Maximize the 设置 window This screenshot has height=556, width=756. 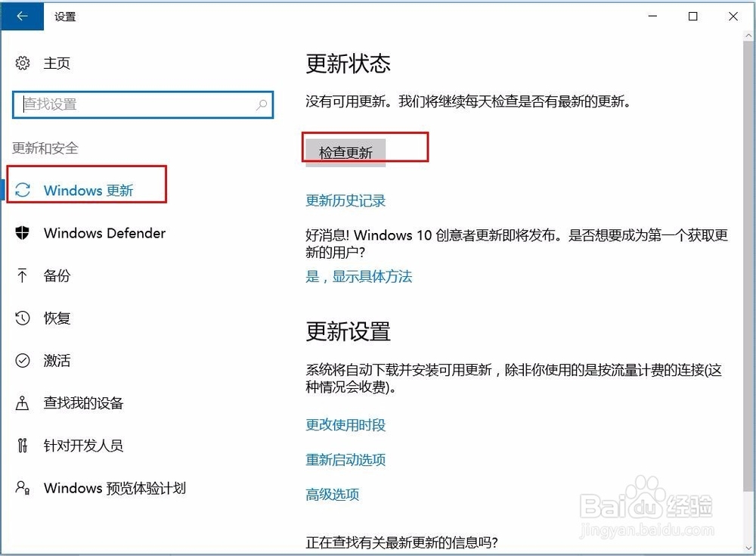click(x=692, y=17)
